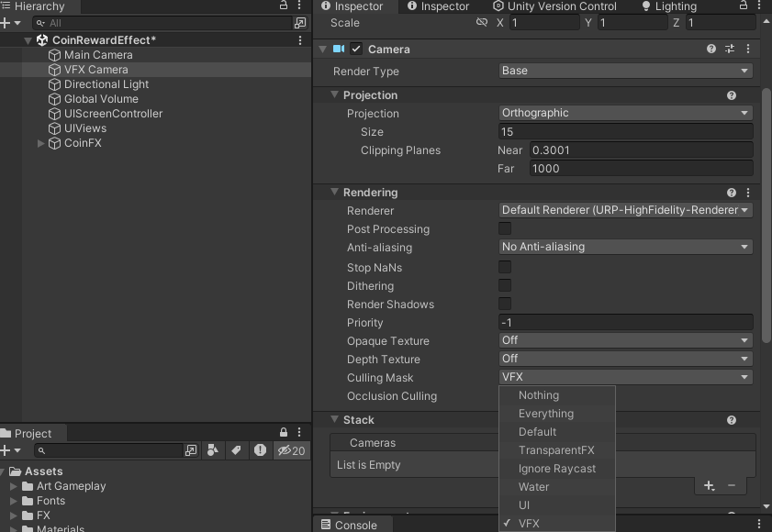
Task: Enable the Render Shadows checkbox
Action: tap(505, 304)
